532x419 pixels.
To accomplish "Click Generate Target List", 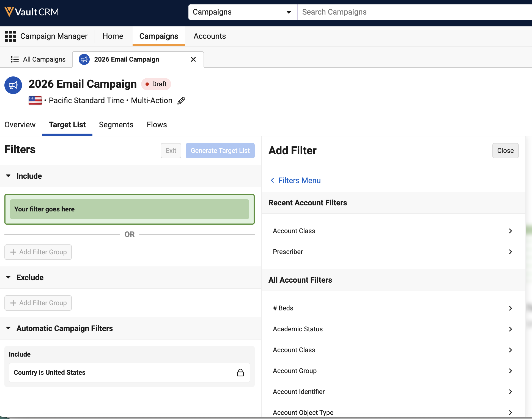I will click(x=220, y=151).
